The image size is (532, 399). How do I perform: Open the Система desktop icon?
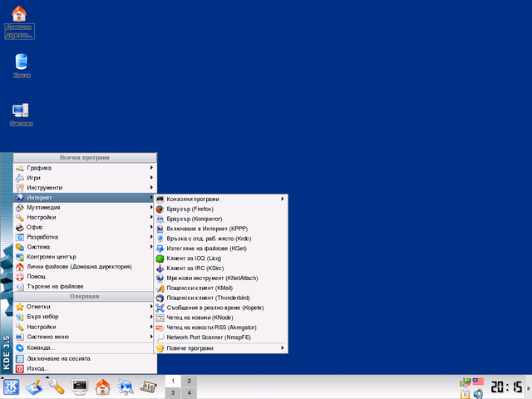point(21,115)
